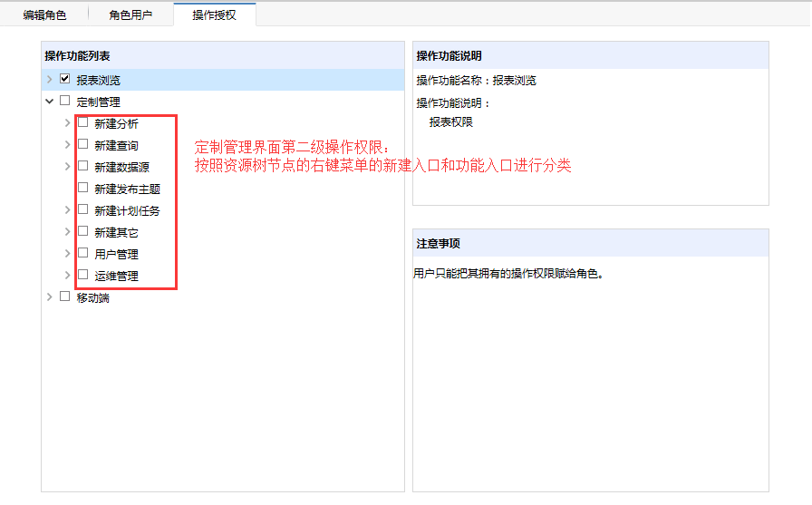Tick the 新建计划任务 checkbox
This screenshot has width=812, height=505.
point(82,209)
